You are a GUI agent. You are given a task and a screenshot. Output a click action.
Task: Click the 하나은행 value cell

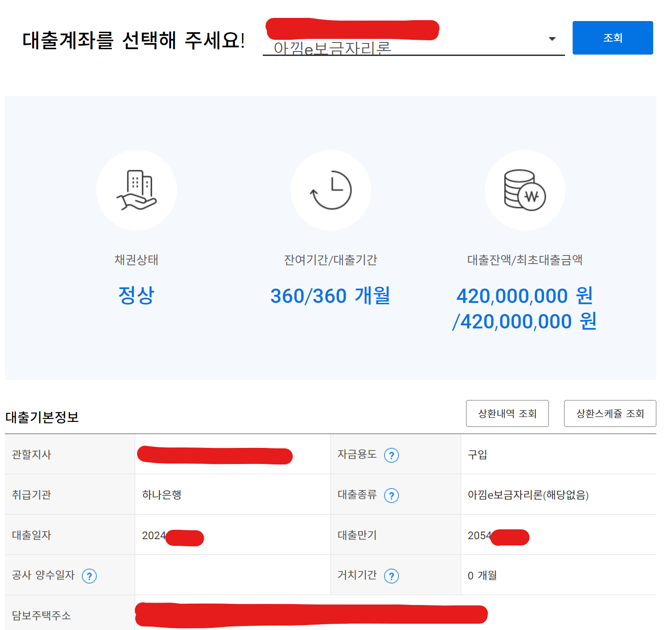(x=162, y=495)
